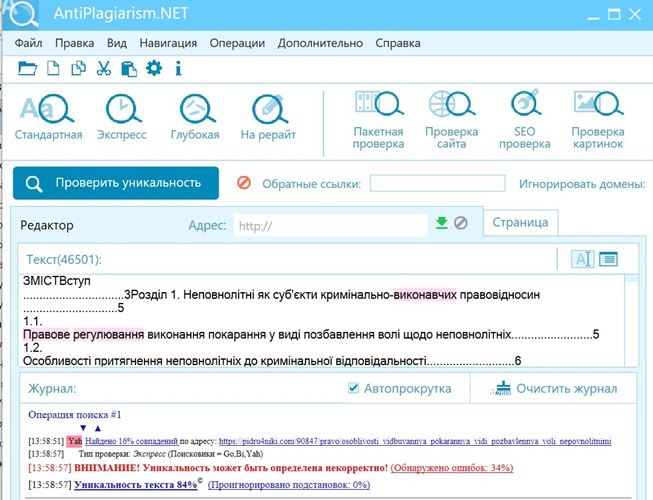Viewport: 653px width, 500px height.
Task: Minimize the AntiPlagiarism.NET window
Action: [593, 17]
